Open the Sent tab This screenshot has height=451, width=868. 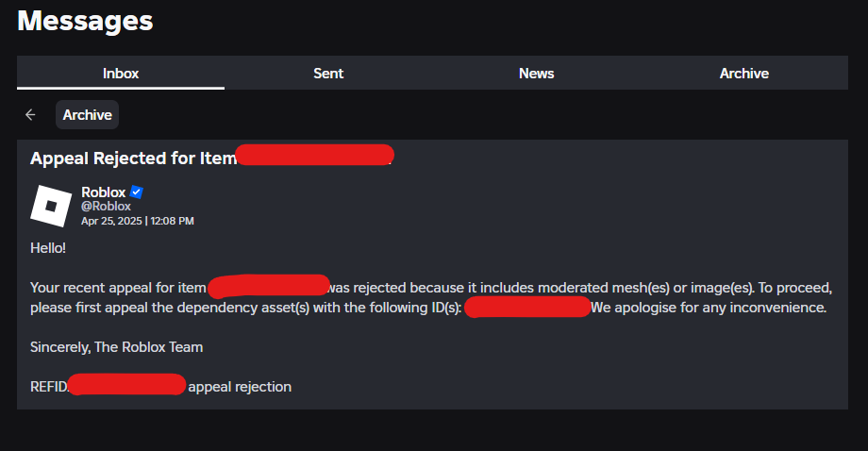pyautogui.click(x=328, y=73)
